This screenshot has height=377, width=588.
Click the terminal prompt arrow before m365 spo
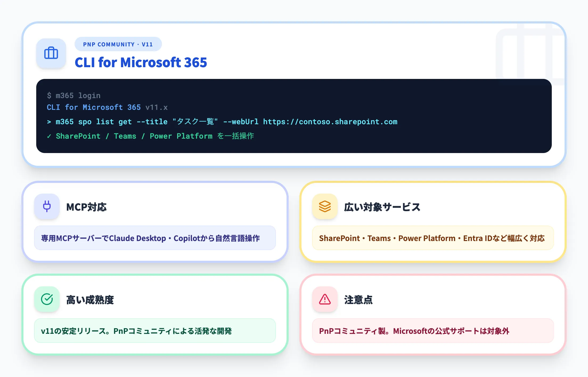pyautogui.click(x=49, y=122)
